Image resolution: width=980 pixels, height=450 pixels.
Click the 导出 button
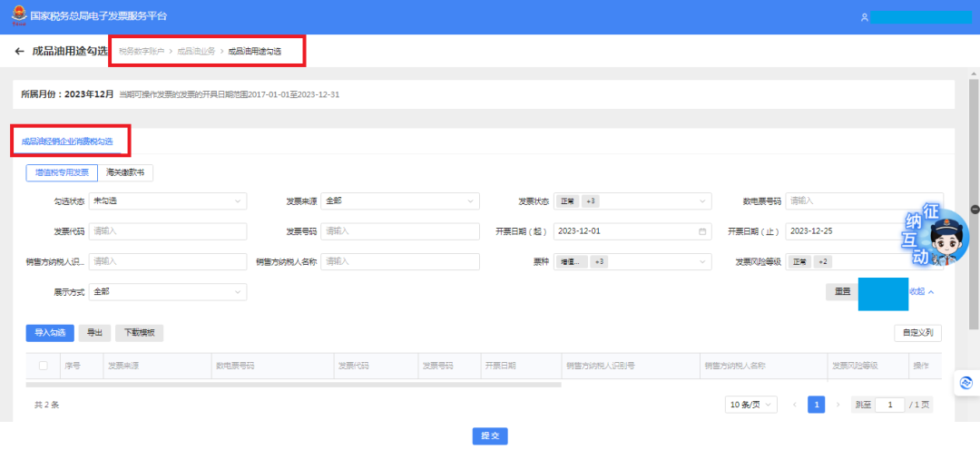pos(95,333)
